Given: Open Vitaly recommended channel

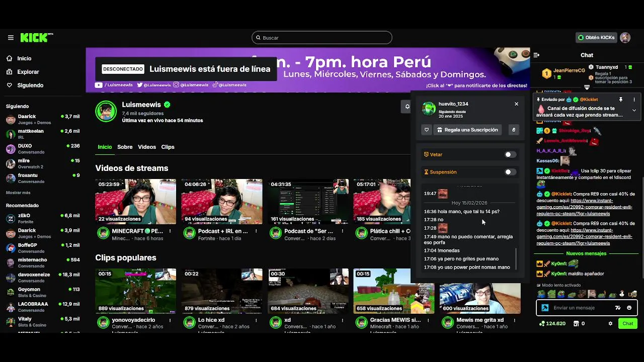Looking at the screenshot, I should [x=43, y=322].
